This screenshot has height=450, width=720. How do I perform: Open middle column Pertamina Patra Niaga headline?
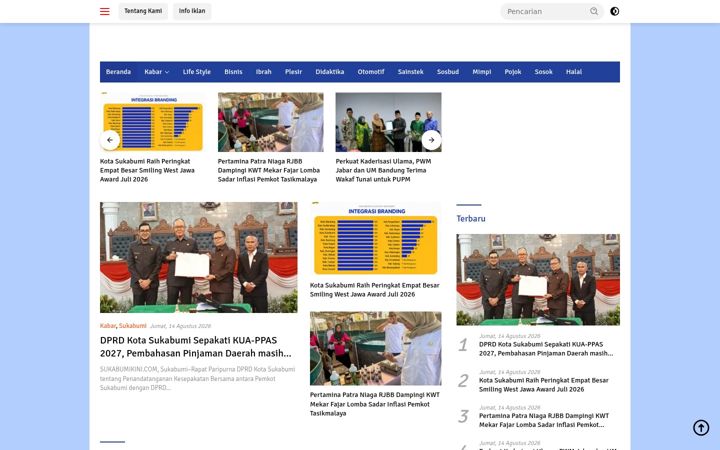tap(375, 404)
